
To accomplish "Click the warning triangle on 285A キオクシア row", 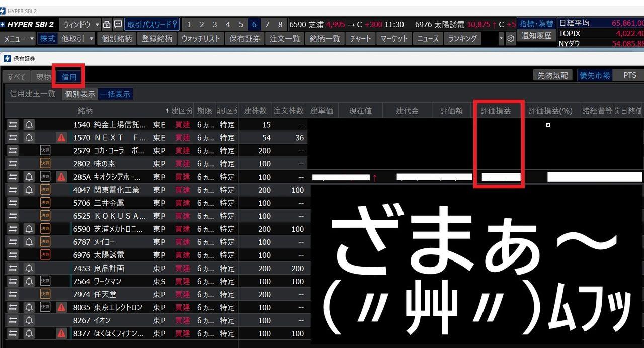I will pyautogui.click(x=61, y=177).
